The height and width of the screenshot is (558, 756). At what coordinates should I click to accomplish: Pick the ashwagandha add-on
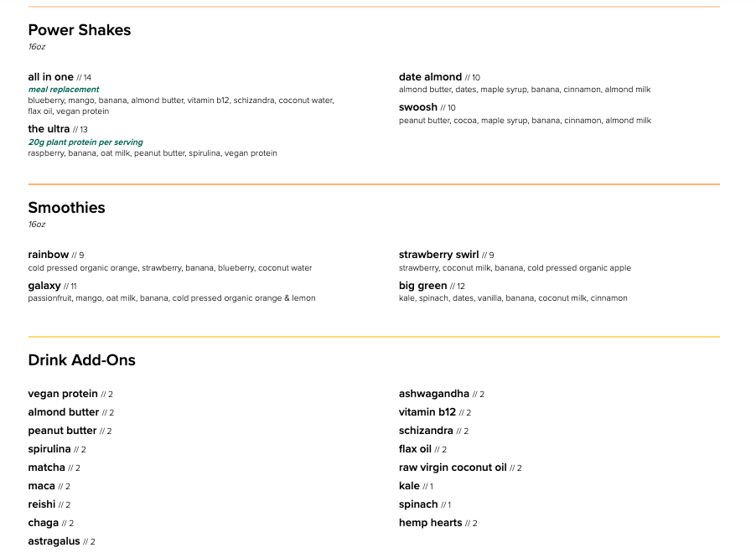(x=434, y=394)
